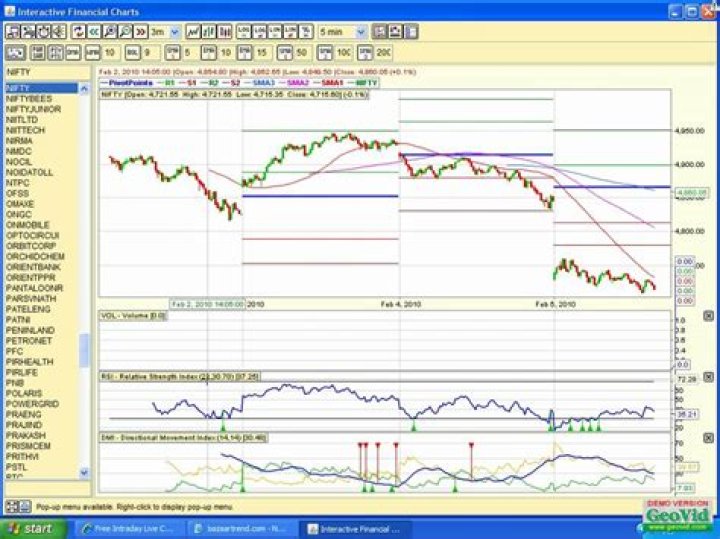This screenshot has width=720, height=539.
Task: Click the first LOG scale button after candlestick icon
Action: (244, 32)
